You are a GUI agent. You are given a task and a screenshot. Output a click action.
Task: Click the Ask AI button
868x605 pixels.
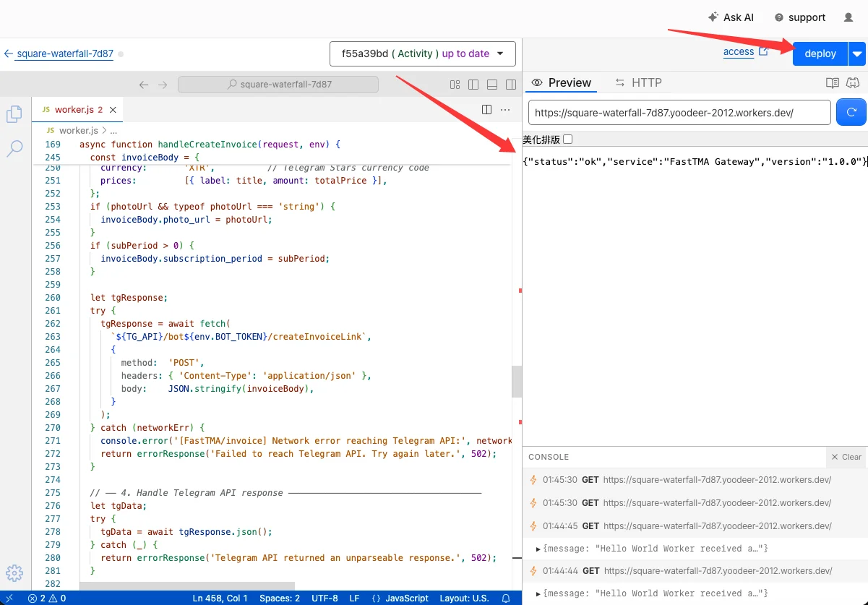[731, 17]
